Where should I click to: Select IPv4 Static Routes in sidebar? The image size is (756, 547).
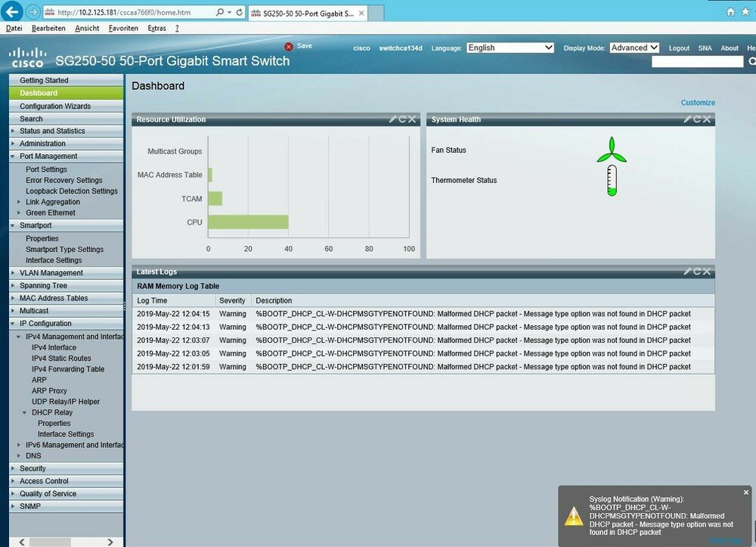pyautogui.click(x=61, y=358)
